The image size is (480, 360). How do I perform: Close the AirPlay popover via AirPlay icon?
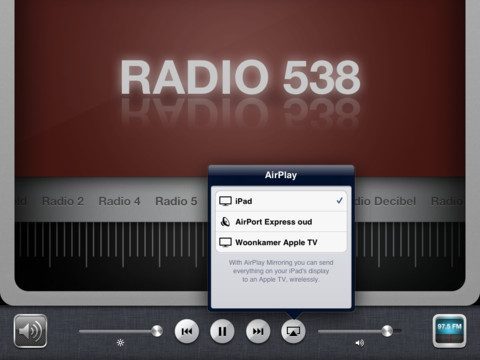293,331
